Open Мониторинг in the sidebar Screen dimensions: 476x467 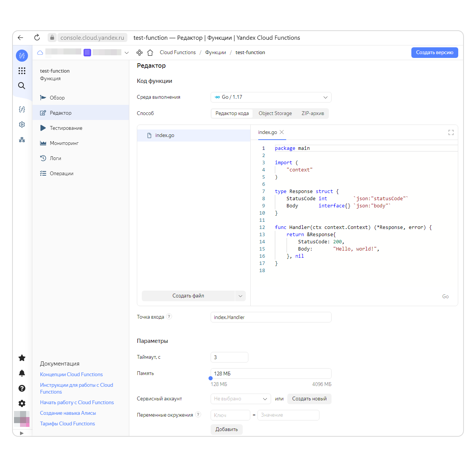point(81,143)
